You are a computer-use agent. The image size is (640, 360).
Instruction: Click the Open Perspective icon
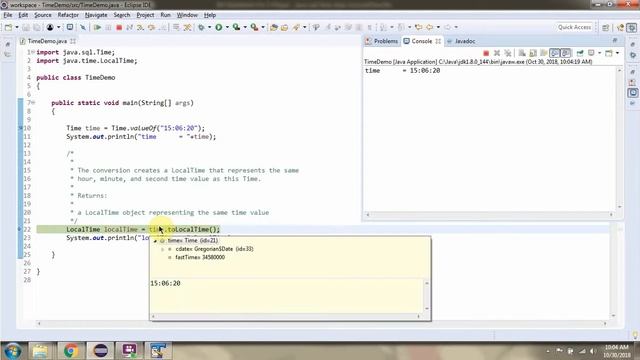[x=606, y=27]
